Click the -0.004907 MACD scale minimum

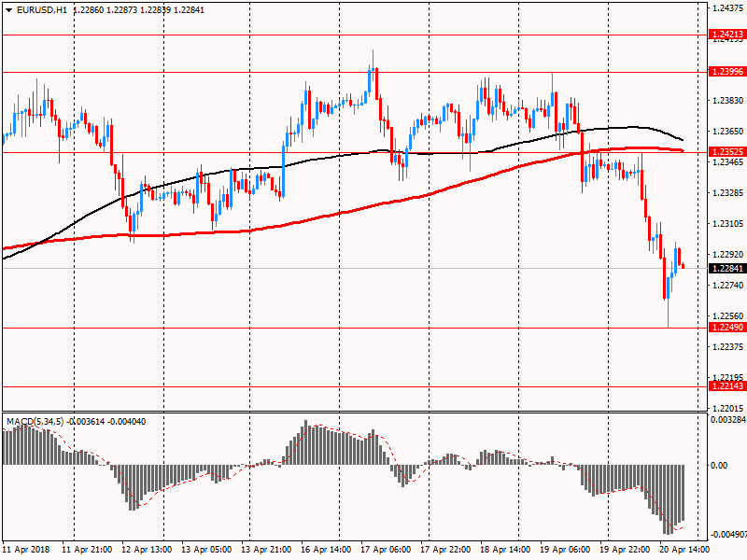[x=725, y=535]
